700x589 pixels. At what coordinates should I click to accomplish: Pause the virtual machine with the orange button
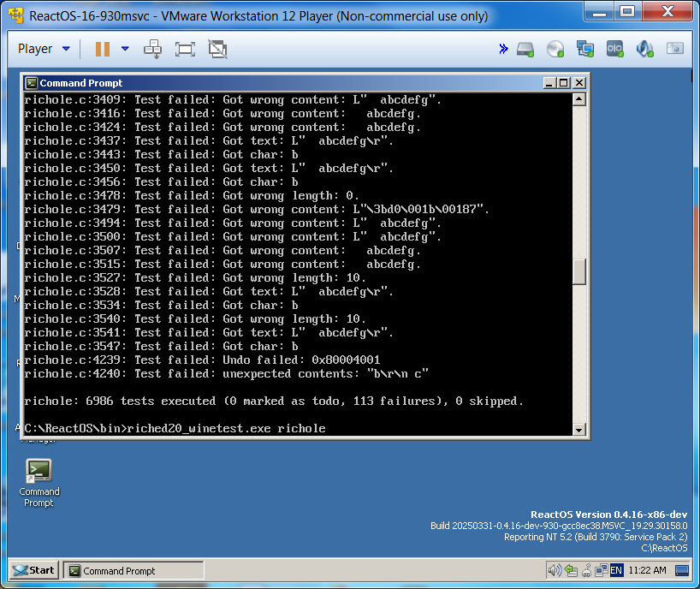[x=103, y=49]
